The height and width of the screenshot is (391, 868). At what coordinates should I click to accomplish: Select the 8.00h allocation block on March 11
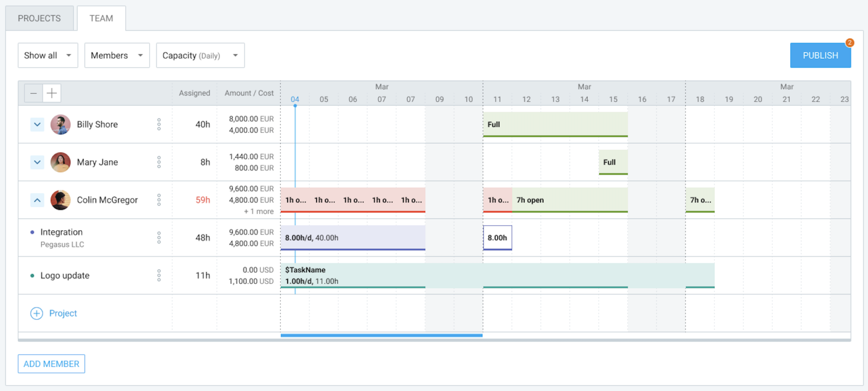[x=497, y=237]
